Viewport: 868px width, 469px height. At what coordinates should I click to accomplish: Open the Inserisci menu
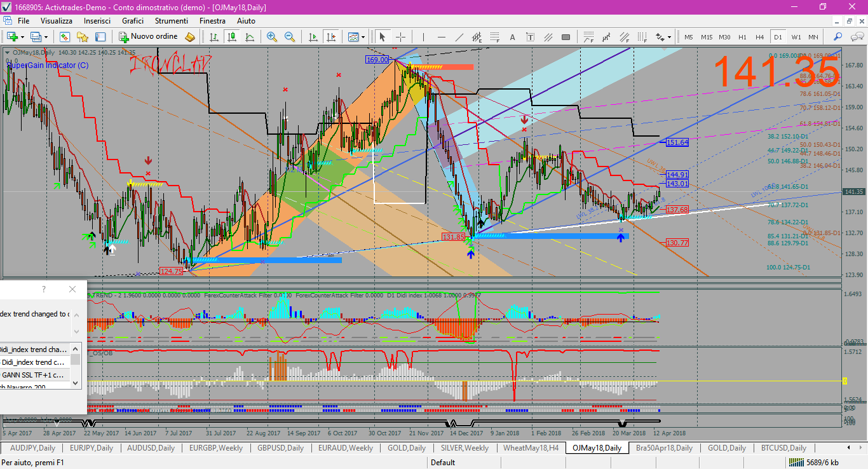97,21
